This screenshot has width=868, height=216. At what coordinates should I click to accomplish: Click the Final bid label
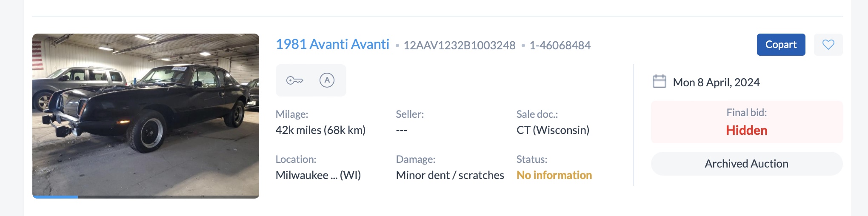coord(746,113)
